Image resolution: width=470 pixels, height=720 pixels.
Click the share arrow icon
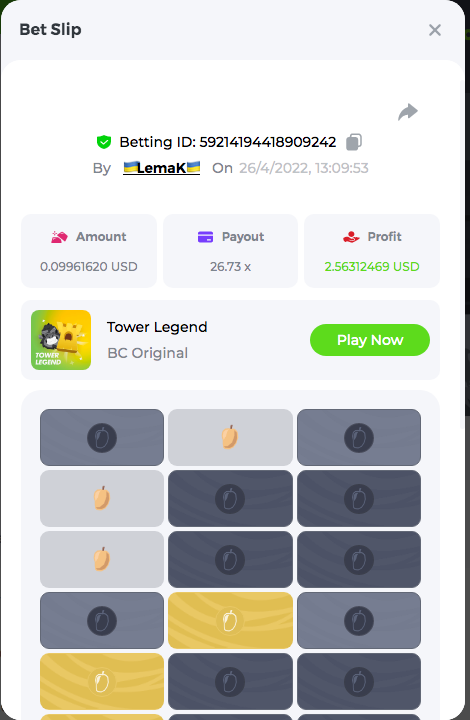click(x=408, y=112)
